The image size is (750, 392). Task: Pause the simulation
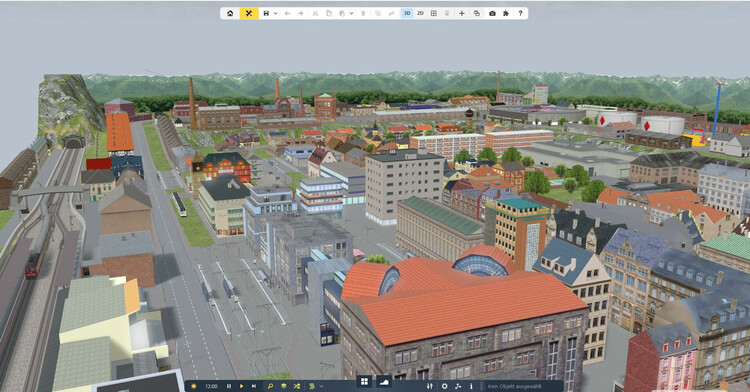tap(229, 386)
